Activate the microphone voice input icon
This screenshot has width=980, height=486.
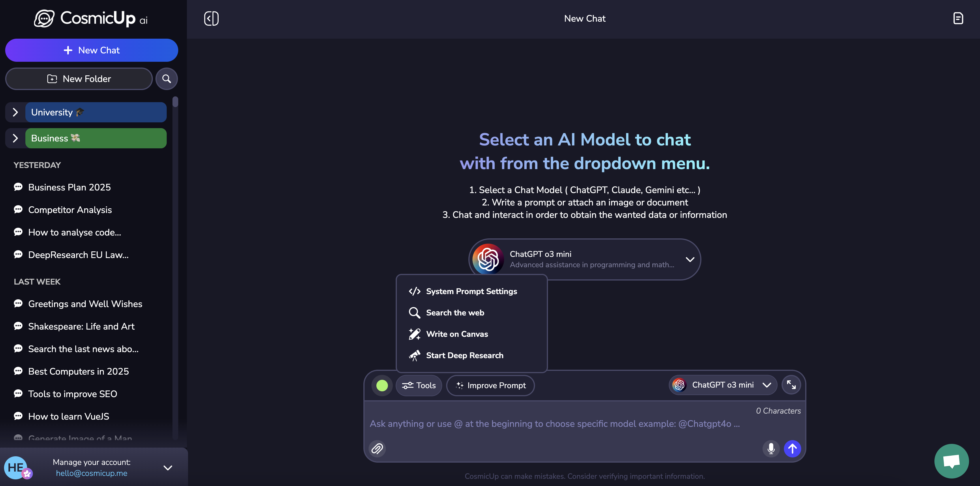(771, 449)
